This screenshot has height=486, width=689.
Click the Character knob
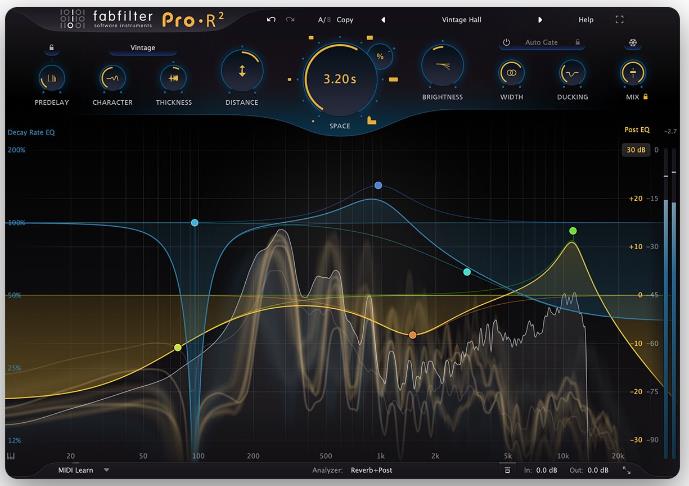(x=112, y=78)
